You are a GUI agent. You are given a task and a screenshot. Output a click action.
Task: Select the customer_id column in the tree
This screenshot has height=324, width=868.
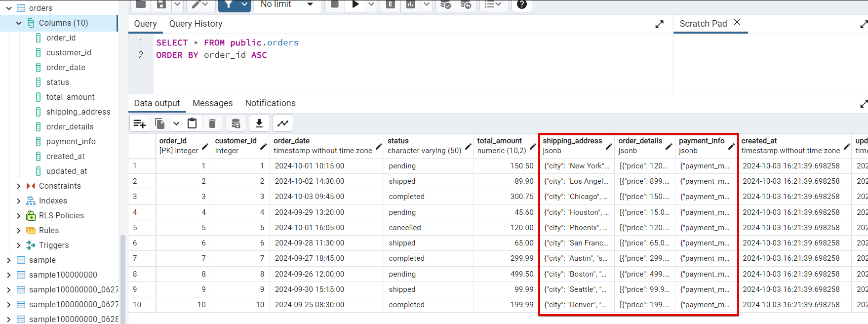click(69, 52)
